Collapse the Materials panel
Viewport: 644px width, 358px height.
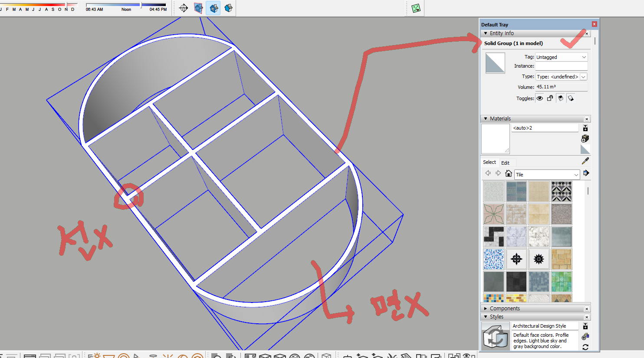(486, 119)
